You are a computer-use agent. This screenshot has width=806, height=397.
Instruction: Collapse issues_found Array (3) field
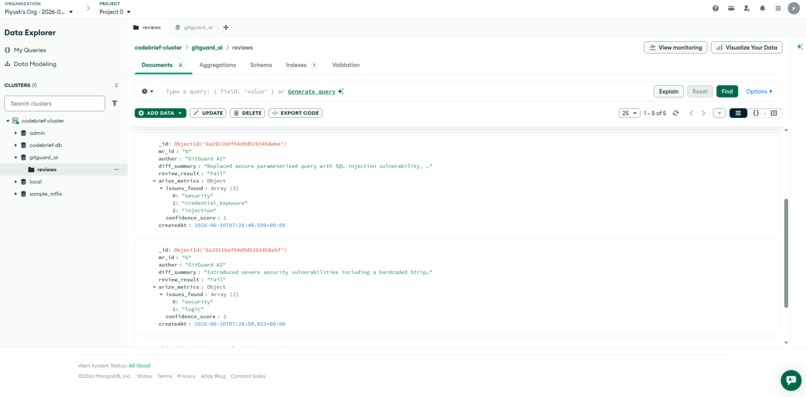click(161, 188)
